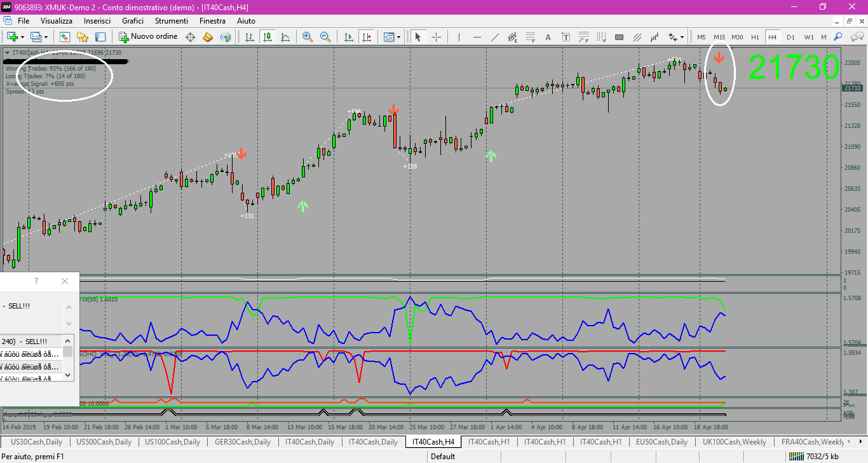Viewport: 868px width, 463px height.
Task: Expand the profiles dropdown arrow
Action: [x=46, y=37]
